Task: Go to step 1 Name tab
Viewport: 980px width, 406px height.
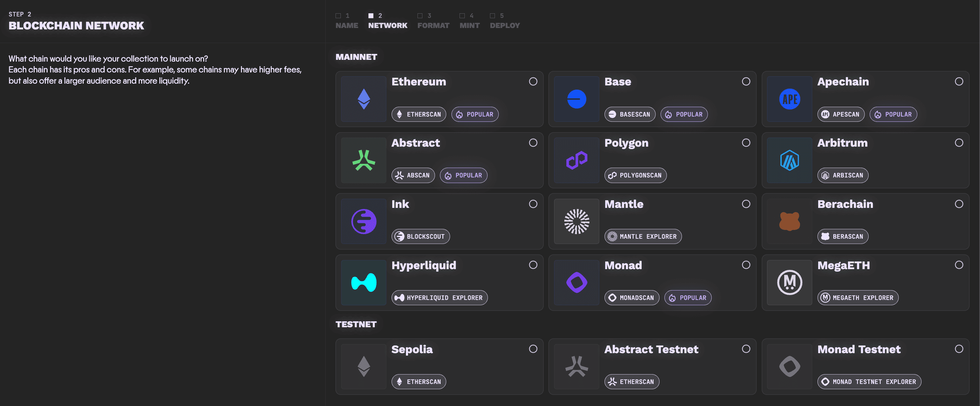Action: click(x=347, y=21)
